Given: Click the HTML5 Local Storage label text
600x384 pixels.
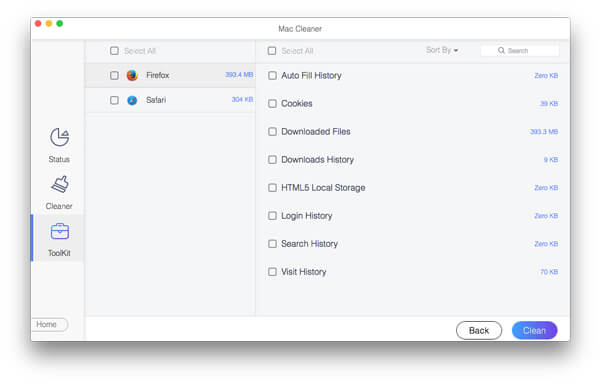Looking at the screenshot, I should point(323,188).
